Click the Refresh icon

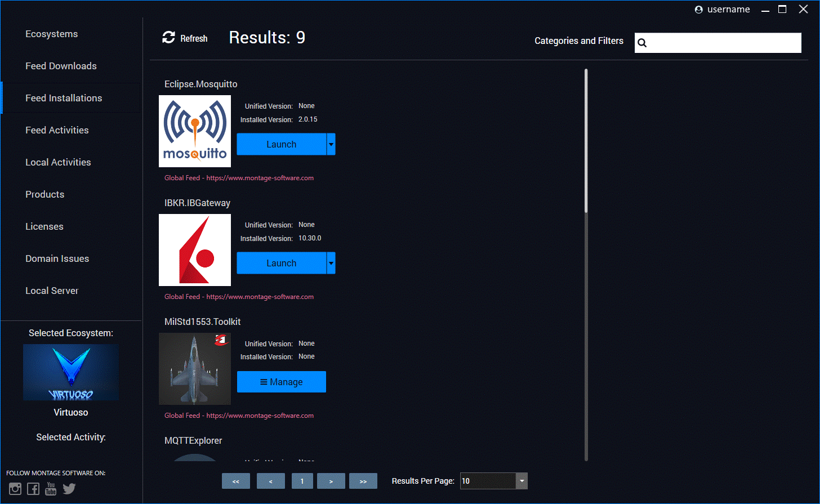[x=168, y=38]
